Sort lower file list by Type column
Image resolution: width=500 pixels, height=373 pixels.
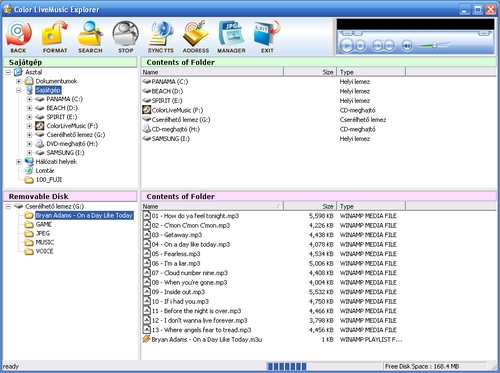(x=371, y=206)
